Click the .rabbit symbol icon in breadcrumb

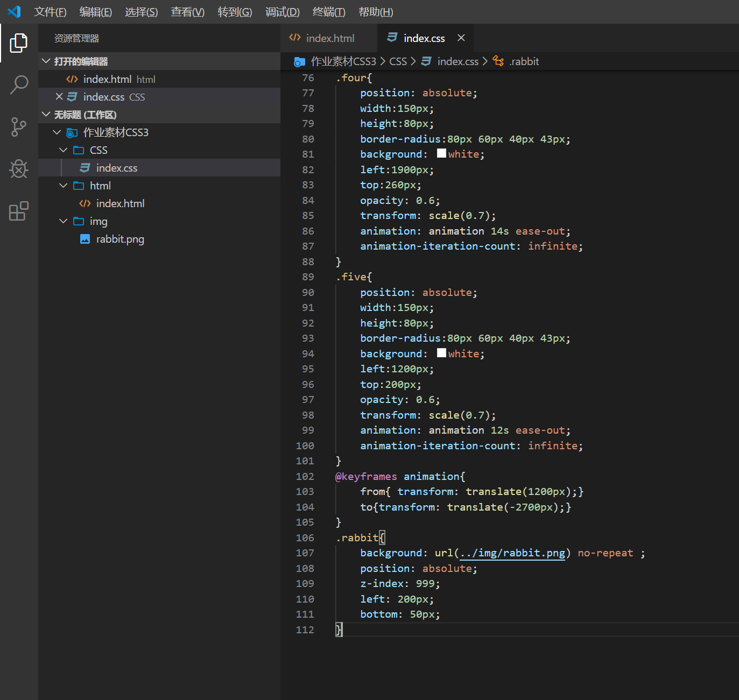pos(498,61)
